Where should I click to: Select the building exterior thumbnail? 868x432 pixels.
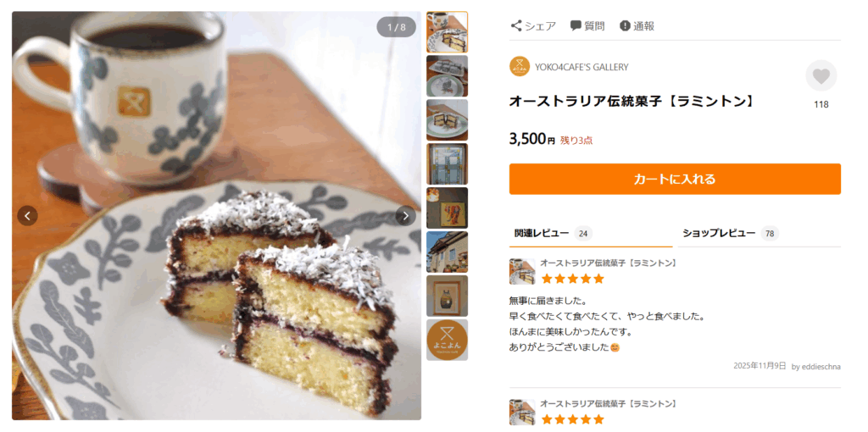point(447,252)
